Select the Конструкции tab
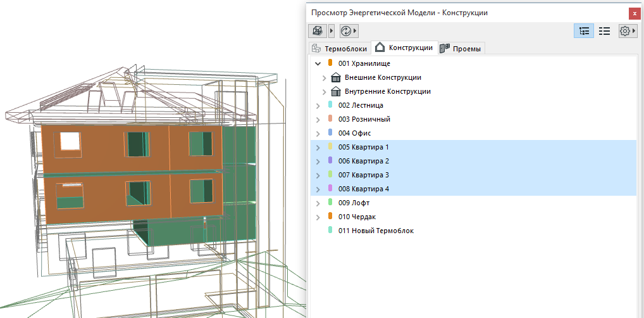 tap(404, 48)
